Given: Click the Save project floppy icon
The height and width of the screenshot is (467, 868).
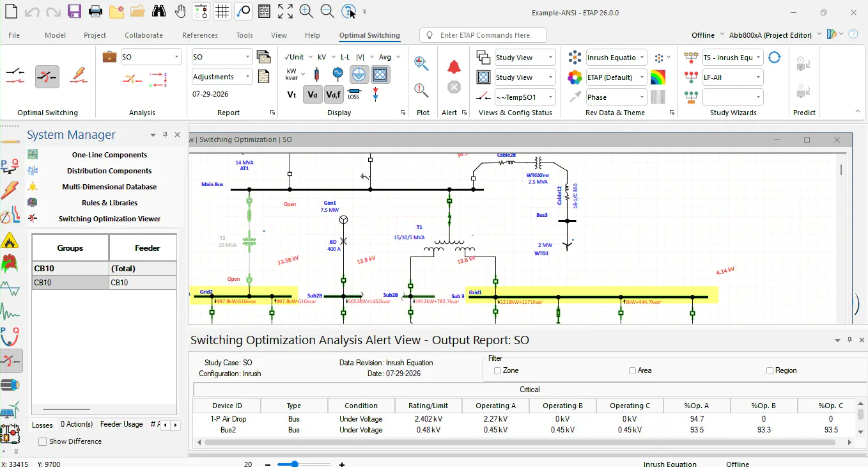Looking at the screenshot, I should click(74, 12).
